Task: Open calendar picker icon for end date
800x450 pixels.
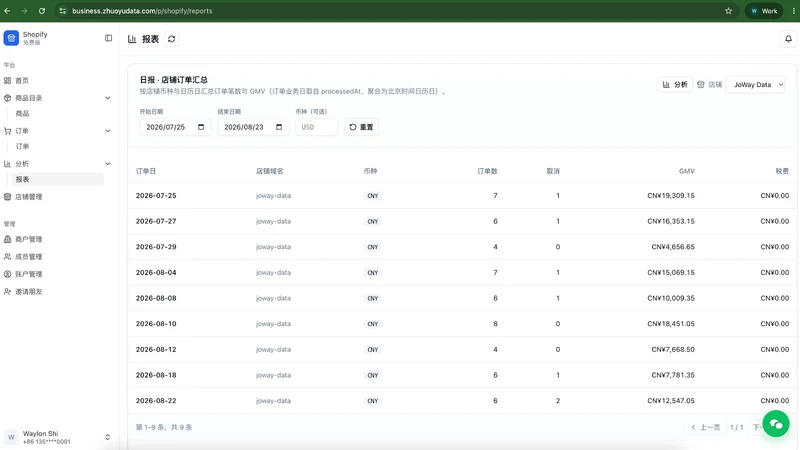Action: coord(279,127)
